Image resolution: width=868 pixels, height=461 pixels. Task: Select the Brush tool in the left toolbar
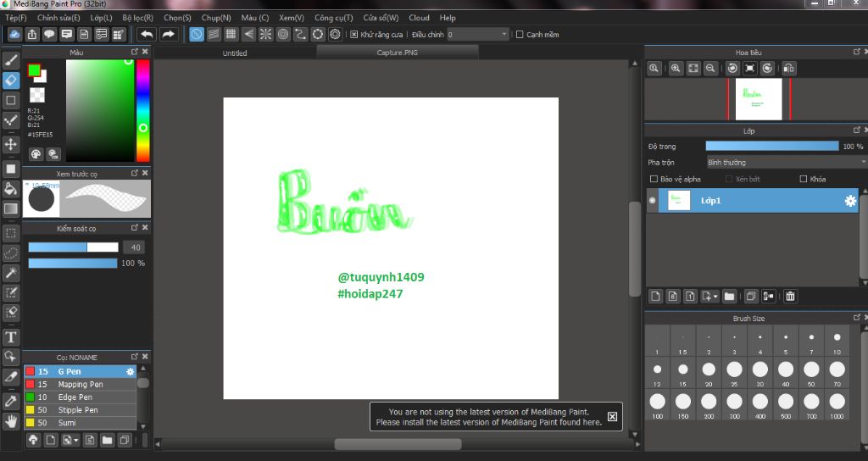(11, 60)
